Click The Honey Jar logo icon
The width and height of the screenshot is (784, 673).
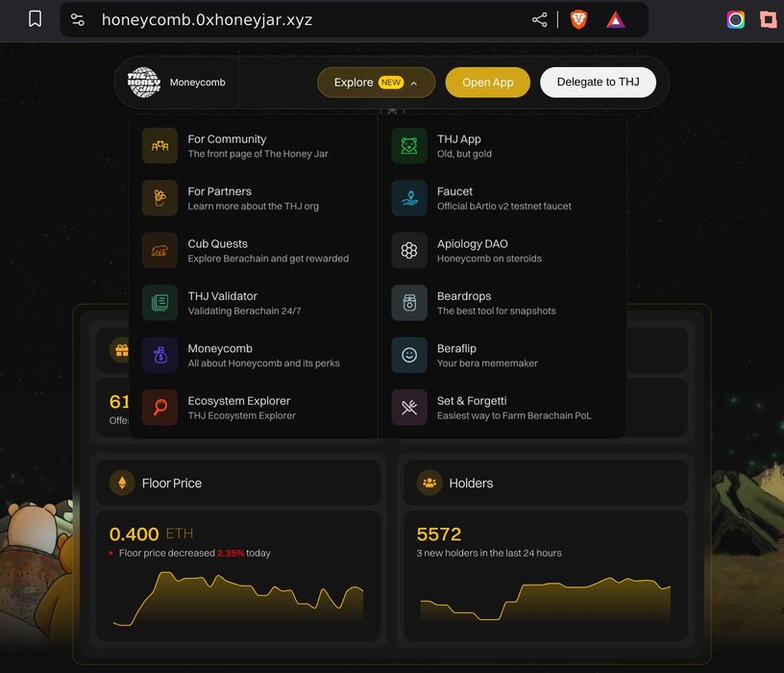tap(144, 83)
